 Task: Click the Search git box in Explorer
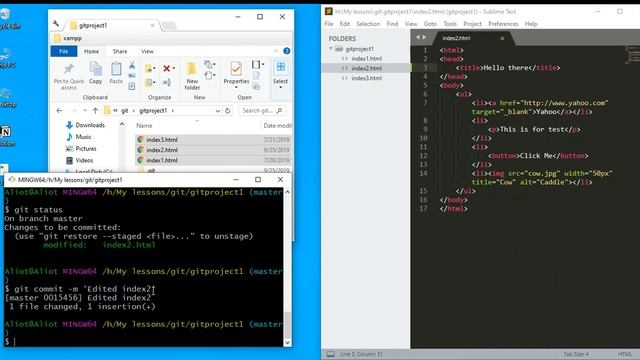tap(262, 111)
